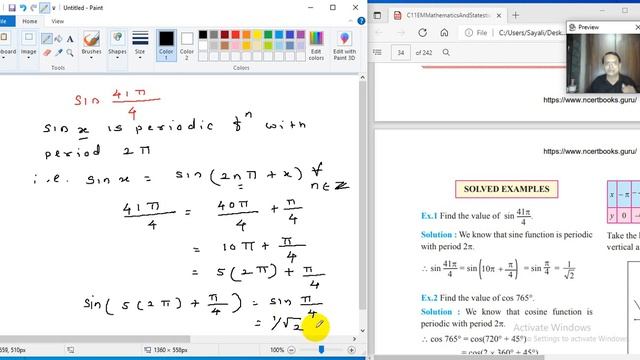
Task: Click the Paint zoom slider handle
Action: [x=321, y=349]
